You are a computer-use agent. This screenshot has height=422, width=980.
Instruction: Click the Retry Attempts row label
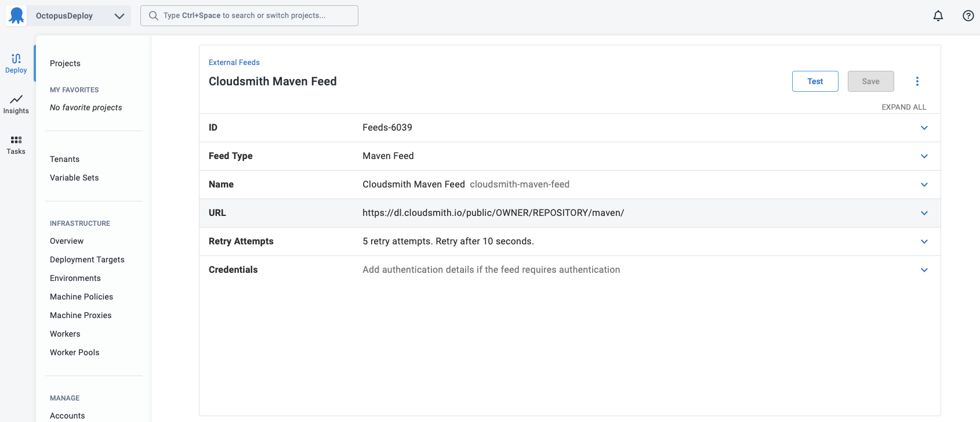coord(241,241)
